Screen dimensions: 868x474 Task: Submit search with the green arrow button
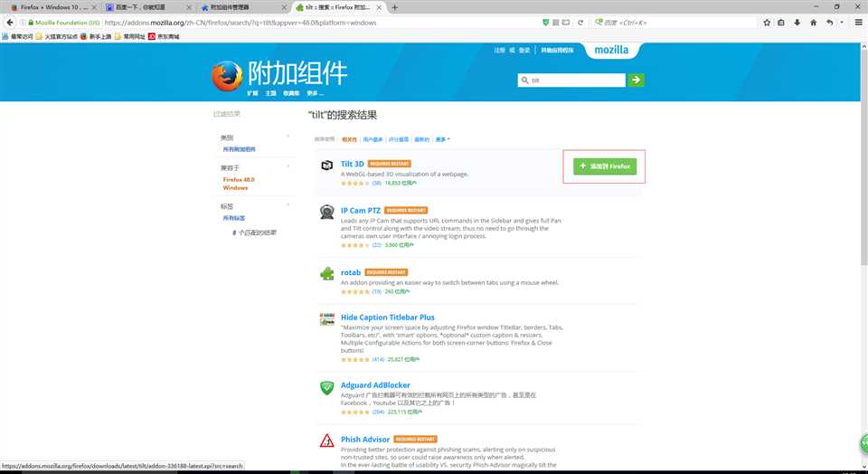click(x=636, y=80)
